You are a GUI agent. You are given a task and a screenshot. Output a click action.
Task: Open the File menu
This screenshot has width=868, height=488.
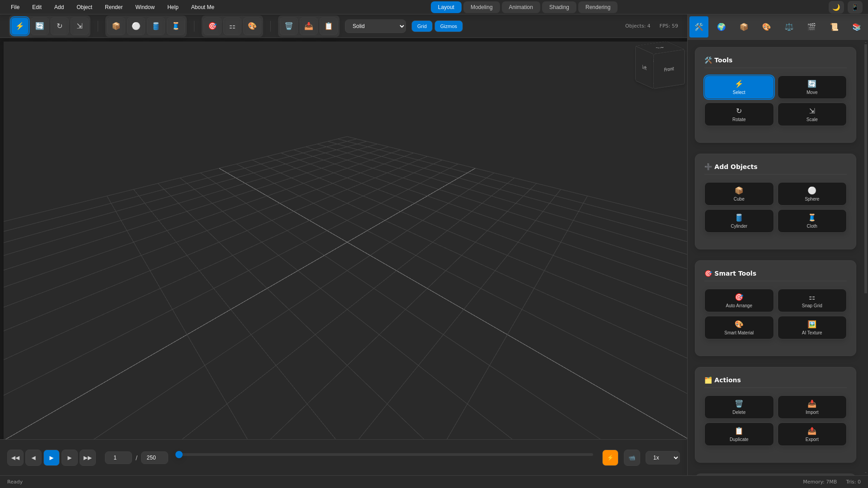15,7
